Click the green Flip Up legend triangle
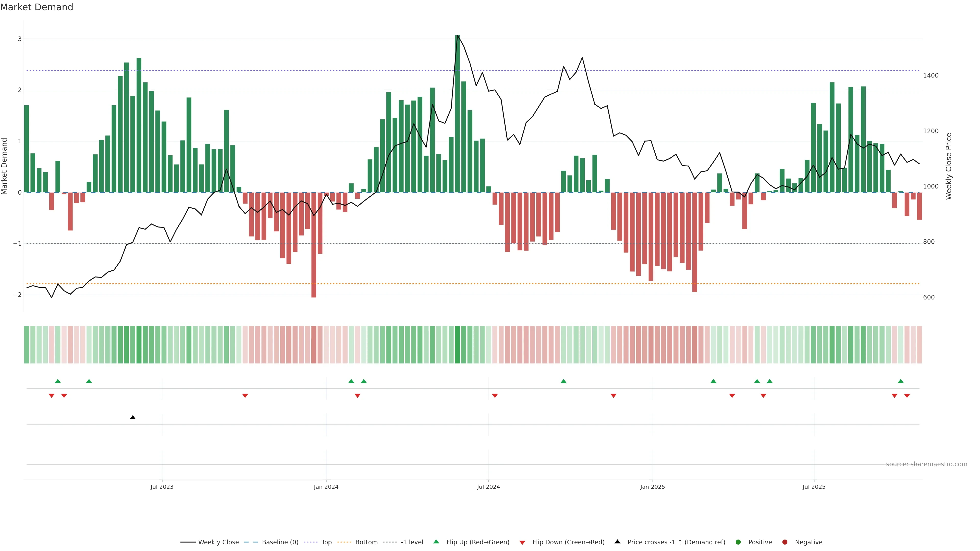 pyautogui.click(x=436, y=542)
